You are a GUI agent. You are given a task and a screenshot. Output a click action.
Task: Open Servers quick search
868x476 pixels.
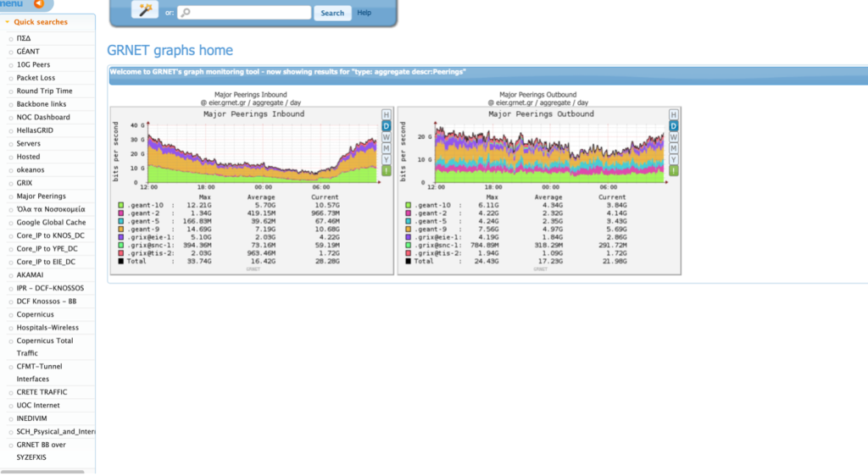[28, 144]
